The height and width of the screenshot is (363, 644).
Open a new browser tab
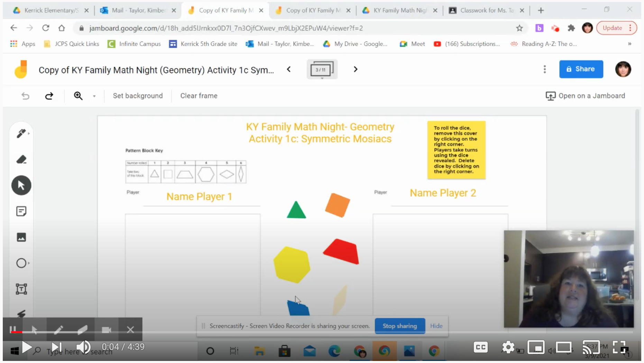(541, 10)
